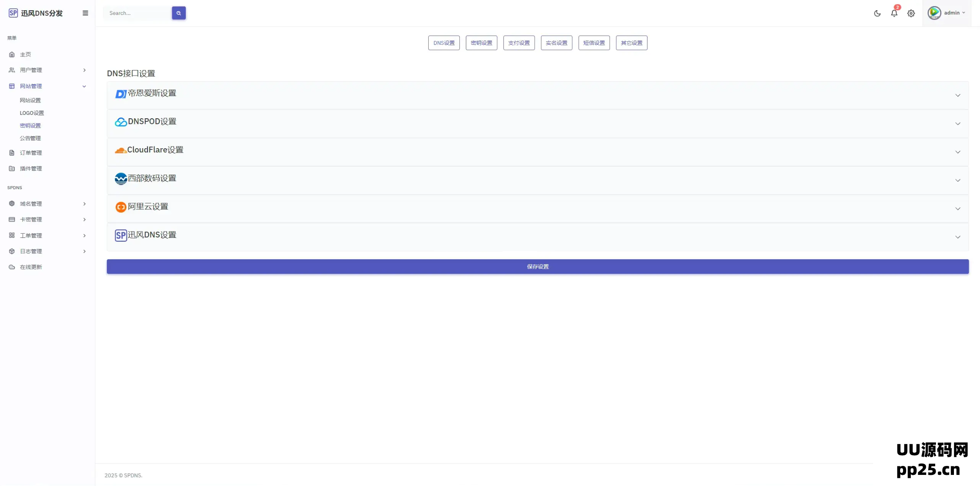Switch to the 支付设置 tab
Image resolution: width=980 pixels, height=486 pixels.
[518, 43]
